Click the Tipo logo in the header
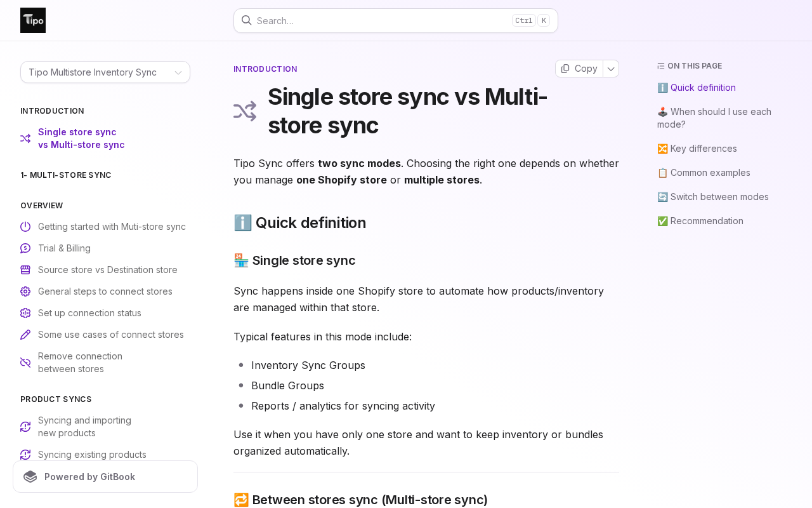812x508 pixels. (x=33, y=20)
